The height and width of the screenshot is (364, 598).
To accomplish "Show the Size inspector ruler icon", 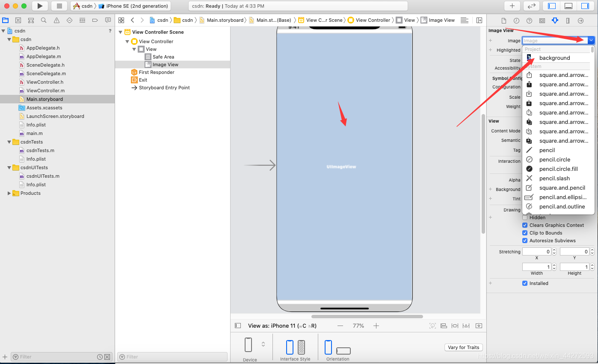I will click(568, 21).
